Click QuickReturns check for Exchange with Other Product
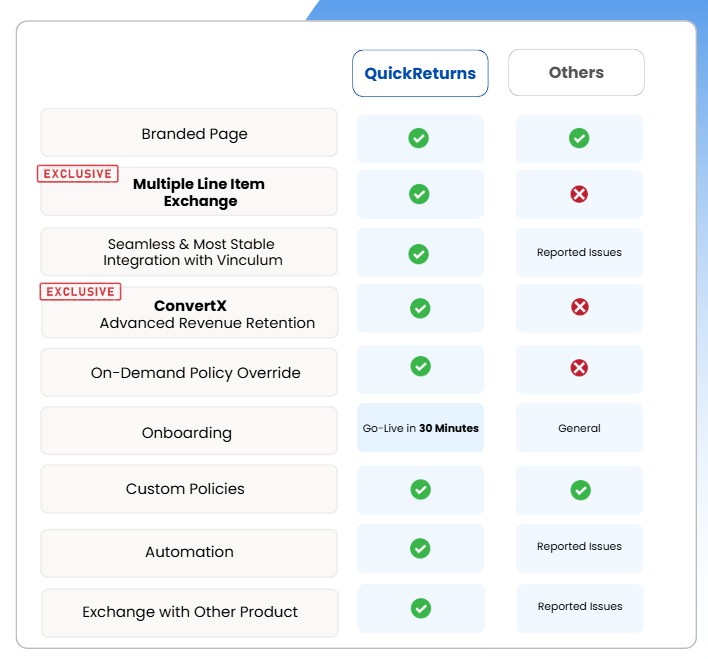Image resolution: width=708 pixels, height=659 pixels. click(x=421, y=608)
